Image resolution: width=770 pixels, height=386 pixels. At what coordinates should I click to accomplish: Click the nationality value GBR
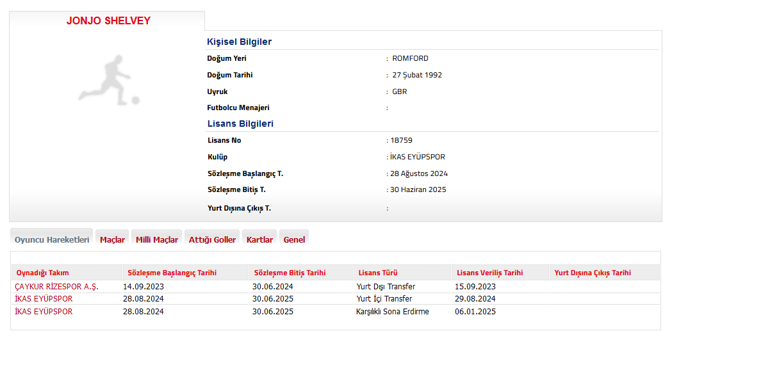[x=399, y=92]
